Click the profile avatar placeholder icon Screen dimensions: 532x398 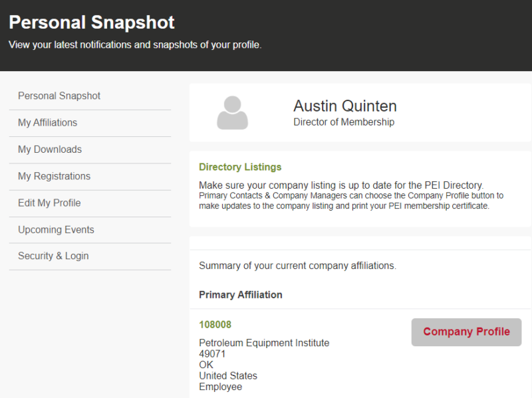(232, 112)
